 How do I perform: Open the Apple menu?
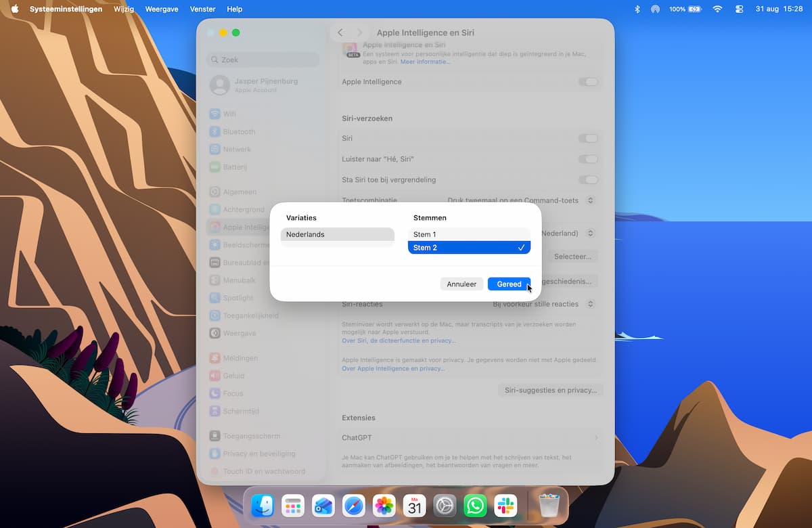tap(14, 9)
